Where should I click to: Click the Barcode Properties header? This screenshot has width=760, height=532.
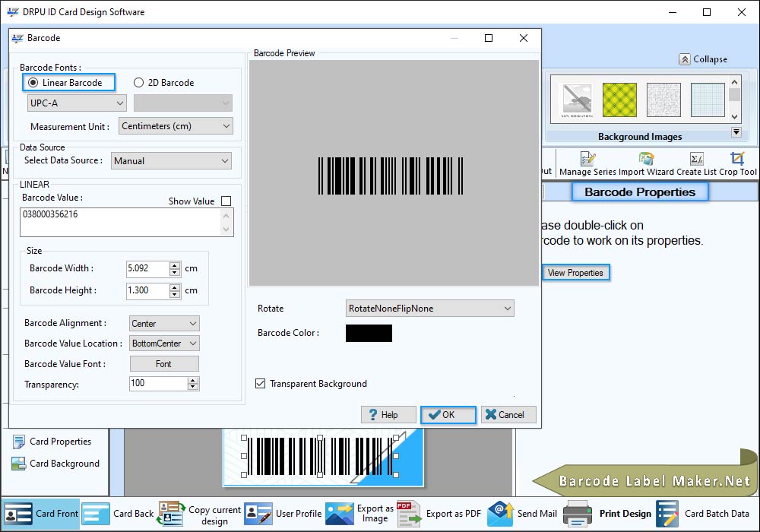tap(640, 192)
